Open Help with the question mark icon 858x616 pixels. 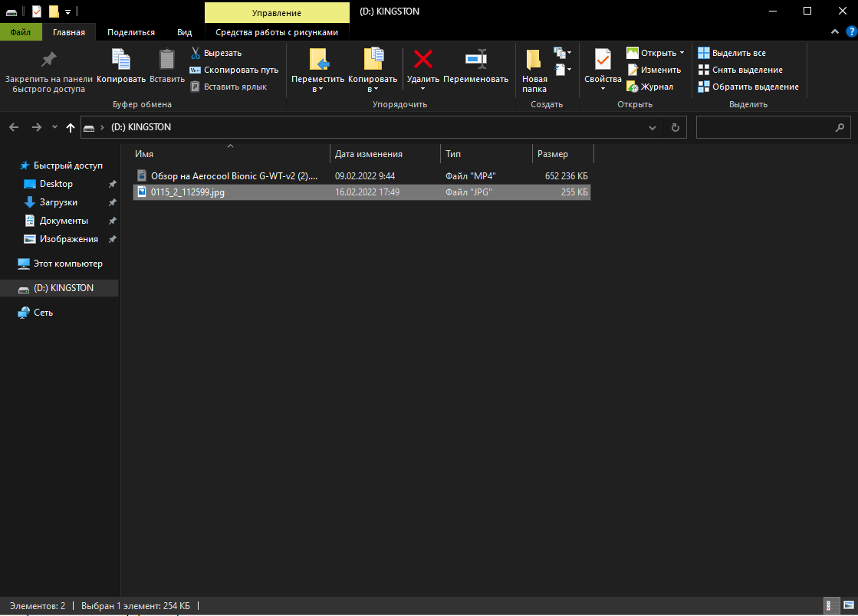point(852,32)
